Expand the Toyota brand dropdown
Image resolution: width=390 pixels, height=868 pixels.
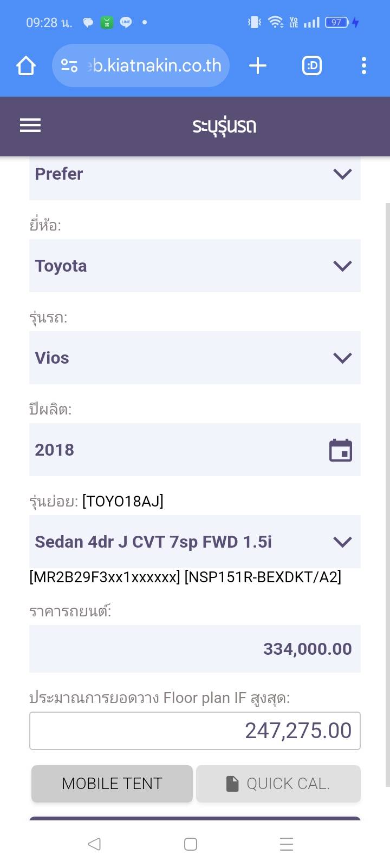coord(195,266)
